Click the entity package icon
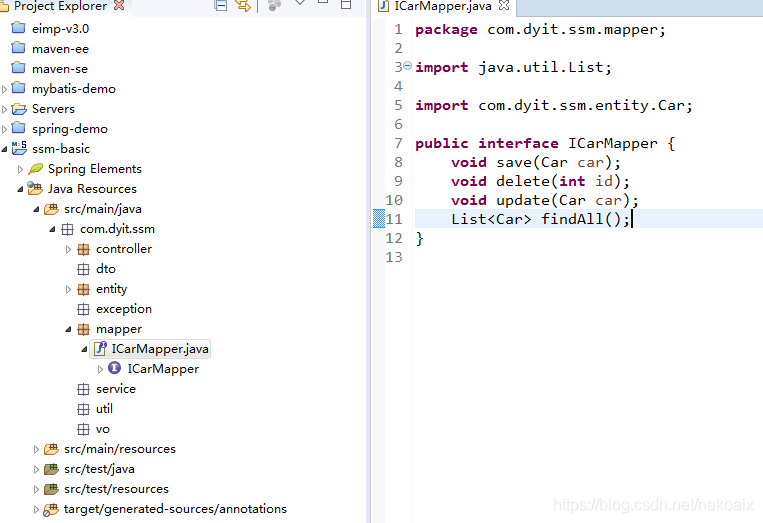763x523 pixels. tap(84, 289)
